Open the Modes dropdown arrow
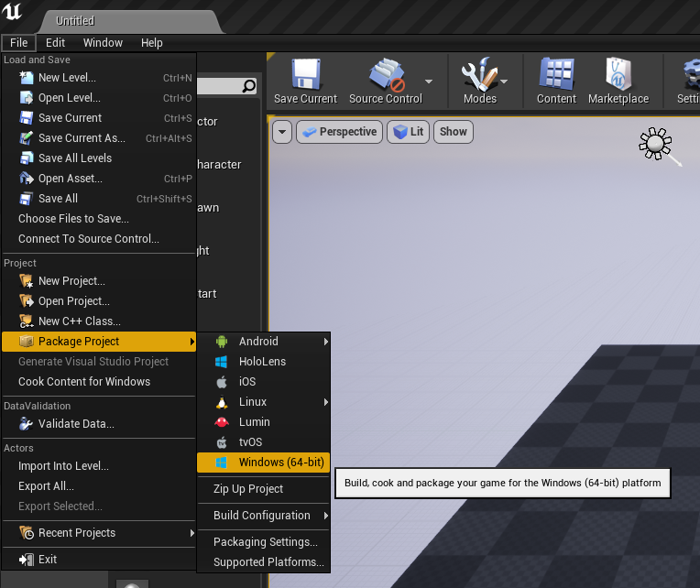Screen dimensions: 700x588 point(504,82)
